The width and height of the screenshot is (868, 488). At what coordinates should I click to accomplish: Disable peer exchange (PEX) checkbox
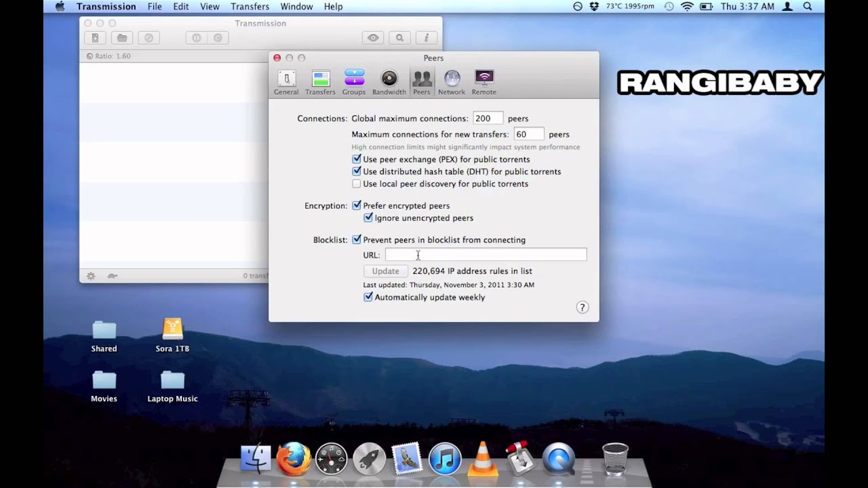coord(357,159)
